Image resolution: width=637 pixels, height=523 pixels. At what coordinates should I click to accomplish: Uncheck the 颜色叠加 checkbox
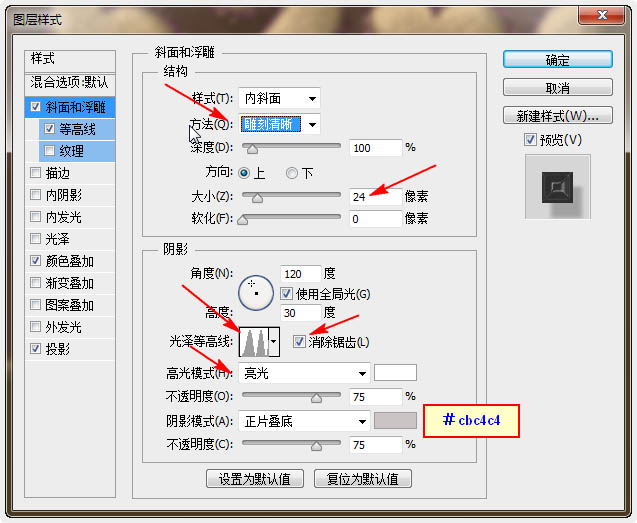click(x=35, y=260)
